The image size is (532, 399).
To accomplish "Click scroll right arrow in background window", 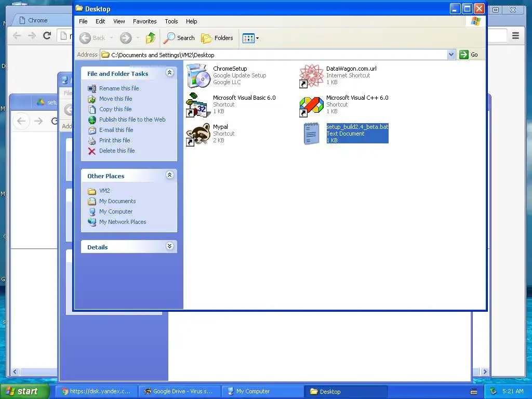I will point(485,372).
